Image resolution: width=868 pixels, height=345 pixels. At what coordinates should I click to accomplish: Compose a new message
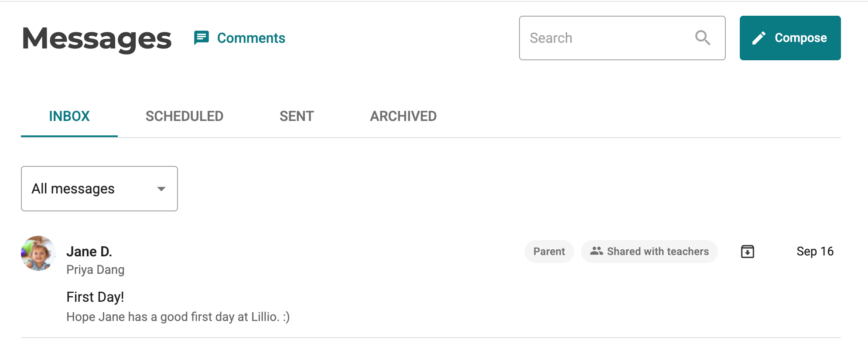[790, 38]
